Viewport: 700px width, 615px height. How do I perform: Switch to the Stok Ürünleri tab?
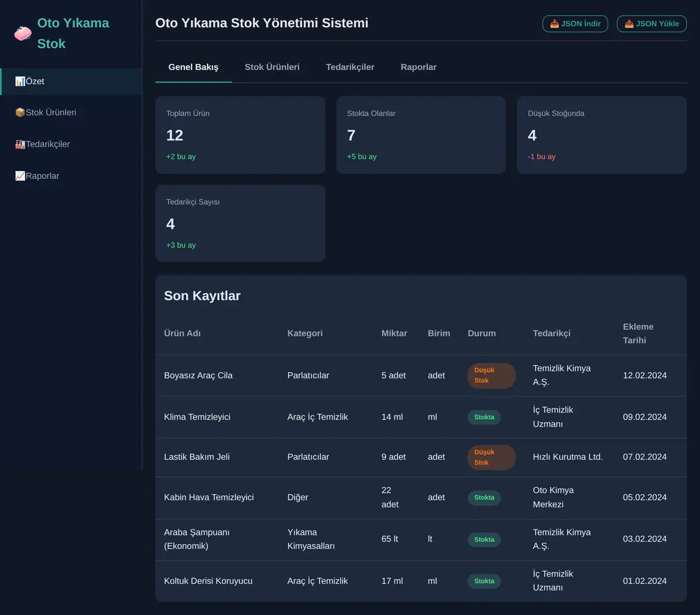(x=272, y=67)
